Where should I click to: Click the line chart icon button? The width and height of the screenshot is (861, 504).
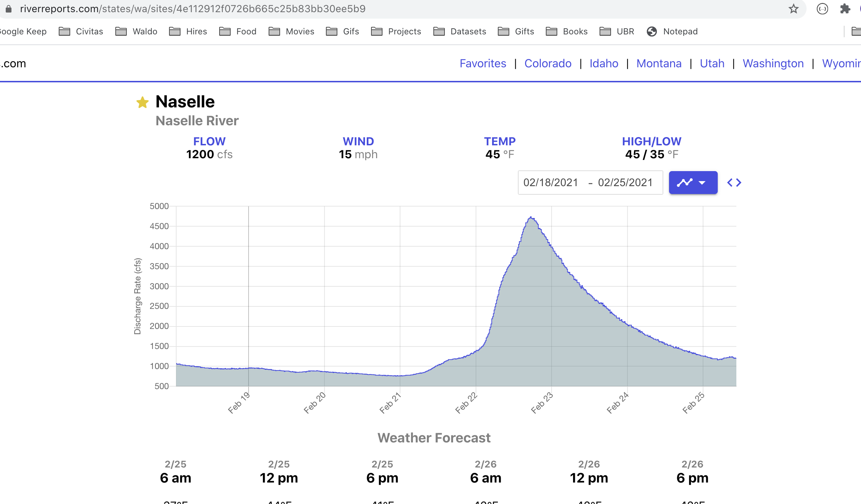(684, 183)
